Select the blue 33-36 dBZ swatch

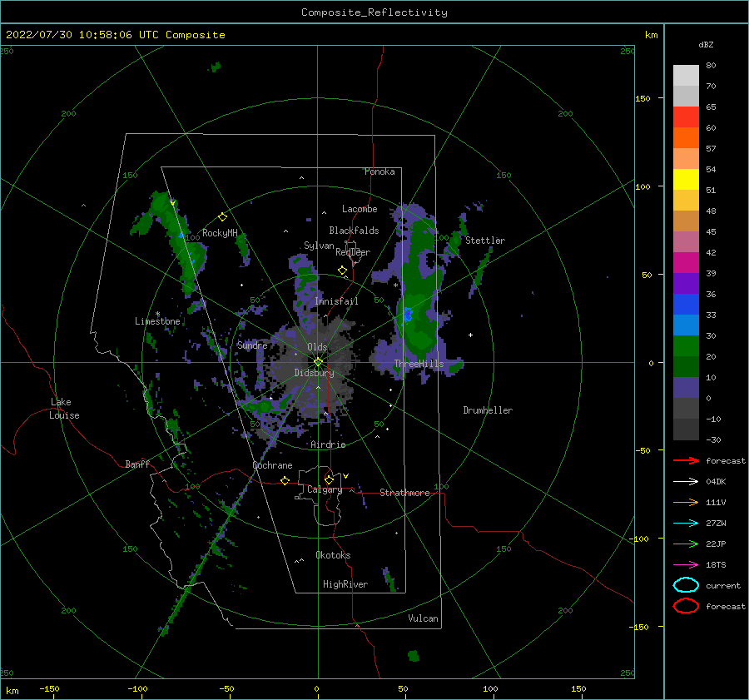click(x=686, y=305)
